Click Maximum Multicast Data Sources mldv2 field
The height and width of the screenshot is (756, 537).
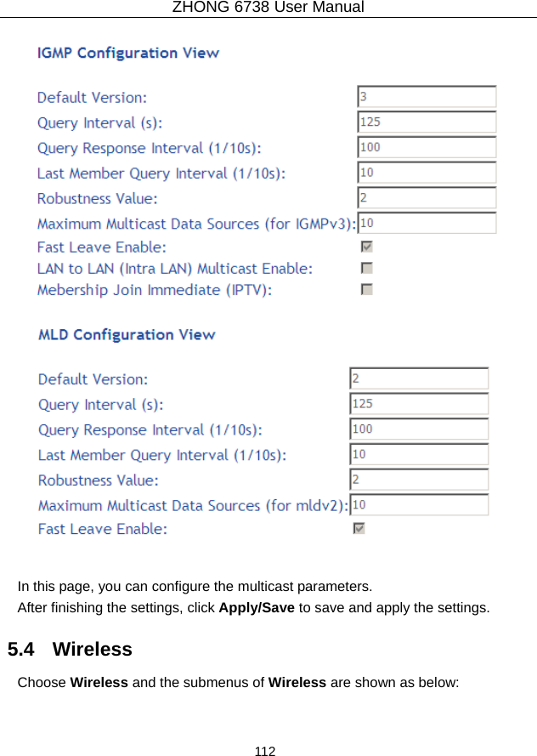click(420, 504)
